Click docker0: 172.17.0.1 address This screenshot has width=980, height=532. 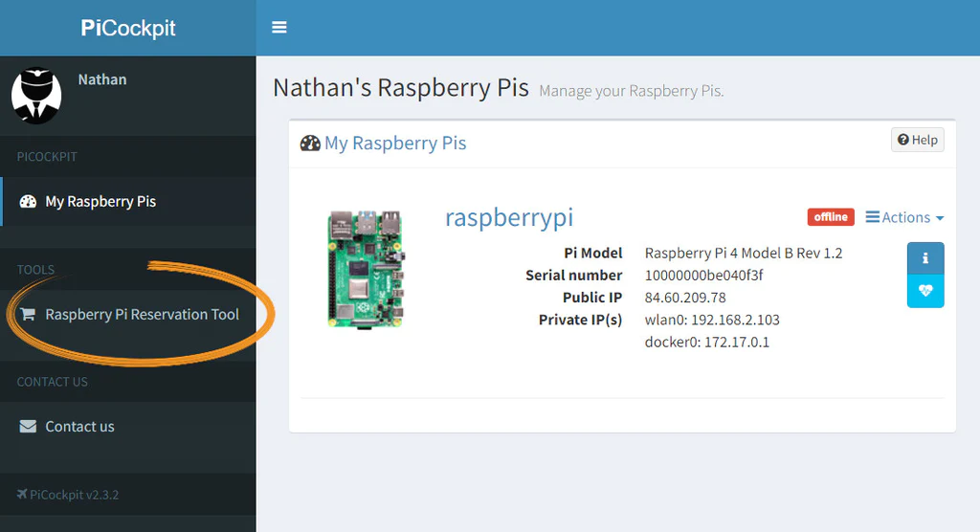pyautogui.click(x=707, y=342)
